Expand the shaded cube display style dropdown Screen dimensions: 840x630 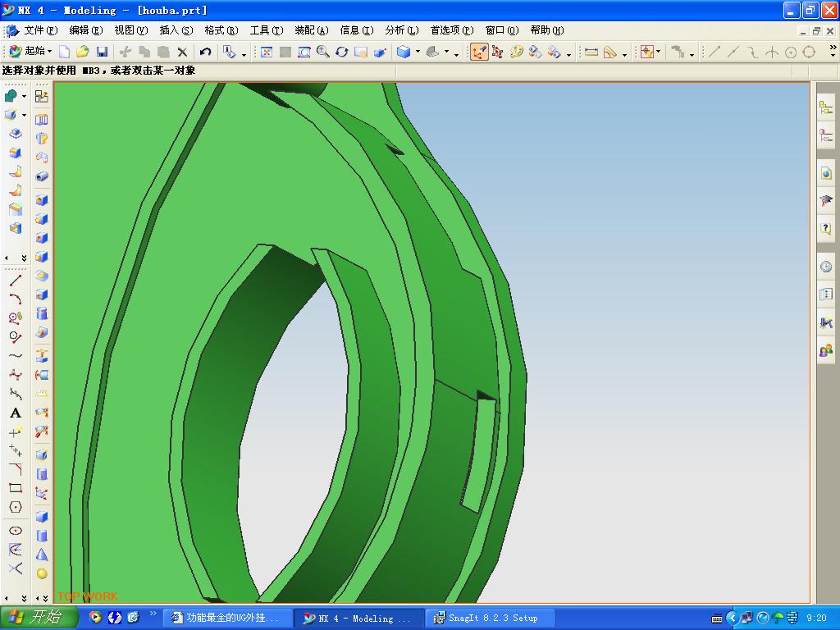click(x=418, y=52)
